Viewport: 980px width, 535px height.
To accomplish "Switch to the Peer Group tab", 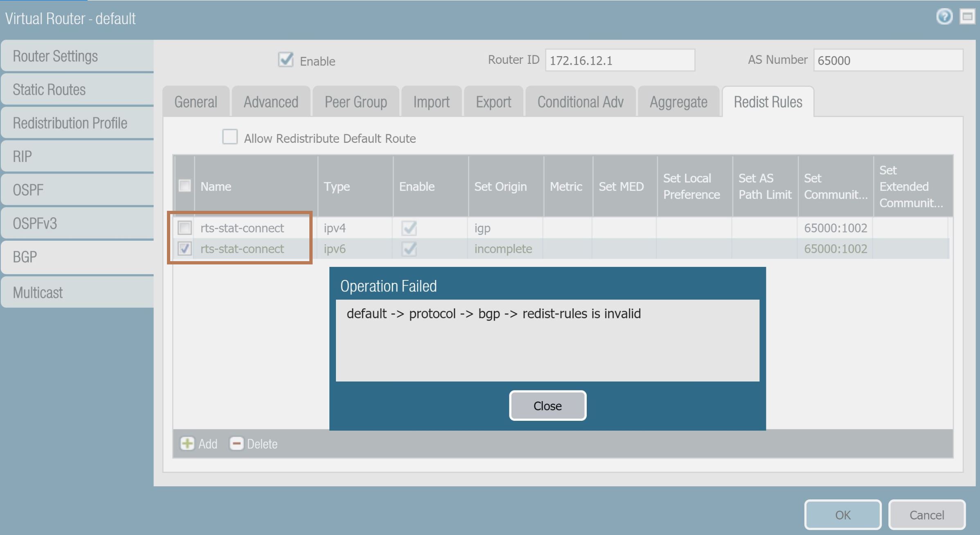I will pyautogui.click(x=356, y=102).
